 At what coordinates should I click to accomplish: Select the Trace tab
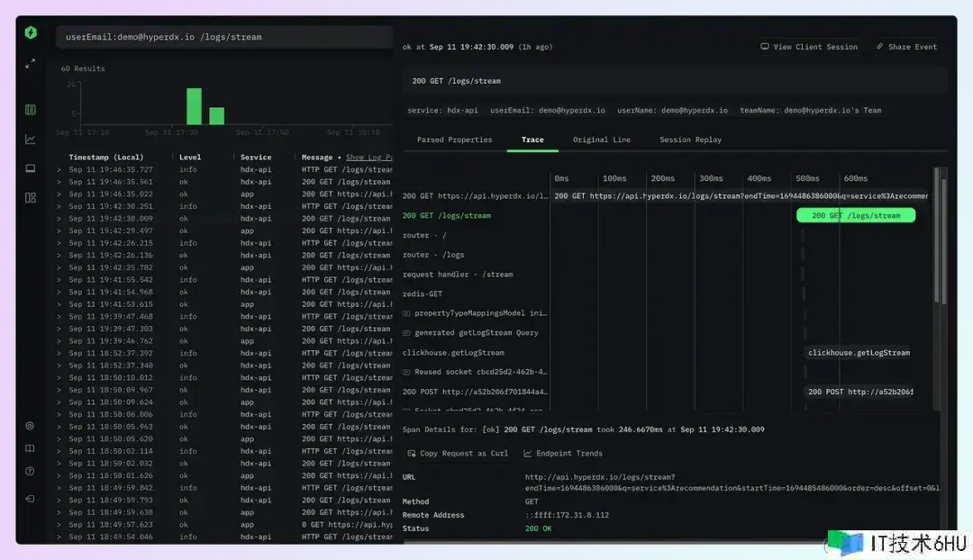532,140
